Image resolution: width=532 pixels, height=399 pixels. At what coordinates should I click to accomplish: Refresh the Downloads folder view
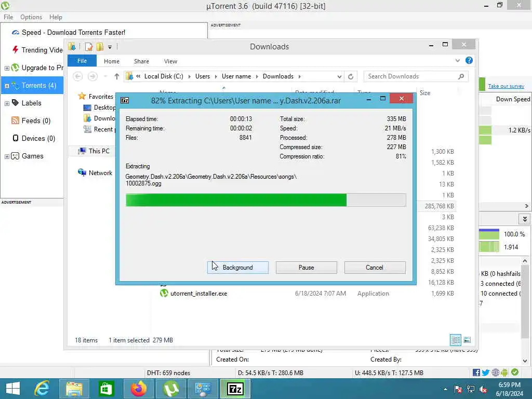coord(351,77)
